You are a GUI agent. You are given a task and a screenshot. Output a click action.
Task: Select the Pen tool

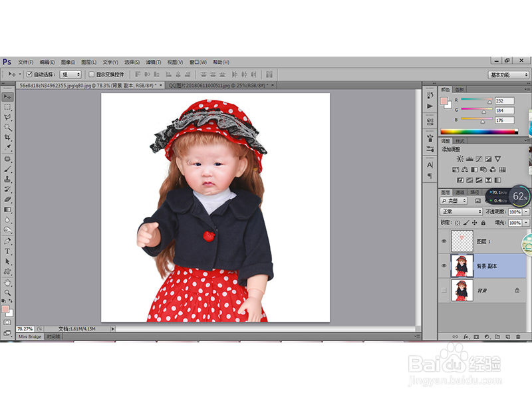[7, 241]
